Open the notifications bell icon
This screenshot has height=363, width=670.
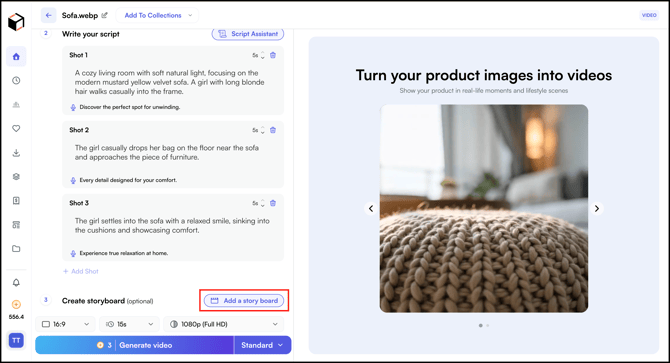[16, 283]
